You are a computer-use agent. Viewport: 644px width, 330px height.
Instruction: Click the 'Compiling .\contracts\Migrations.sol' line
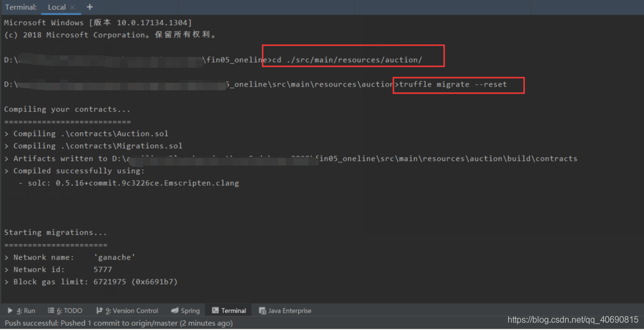(93, 146)
